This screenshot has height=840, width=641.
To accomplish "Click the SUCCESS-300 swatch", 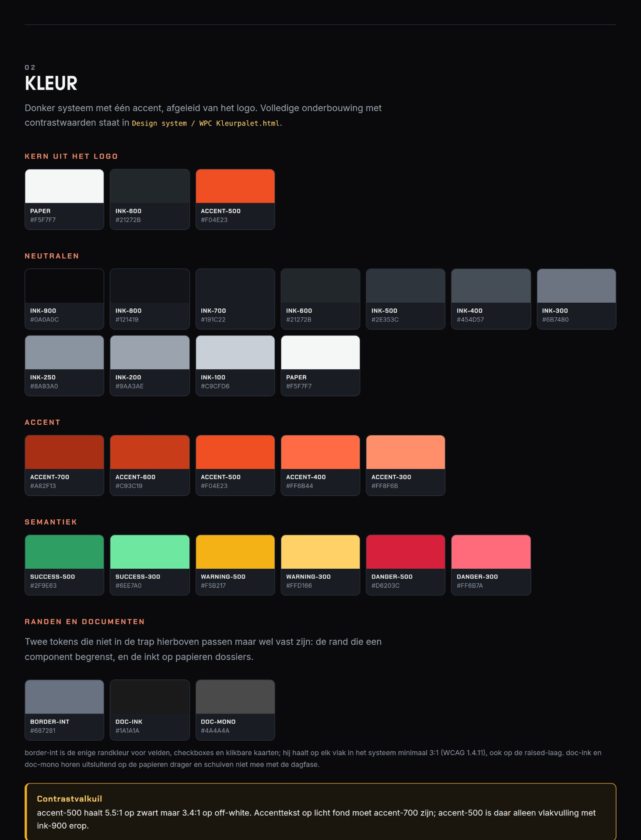I will click(x=150, y=565).
